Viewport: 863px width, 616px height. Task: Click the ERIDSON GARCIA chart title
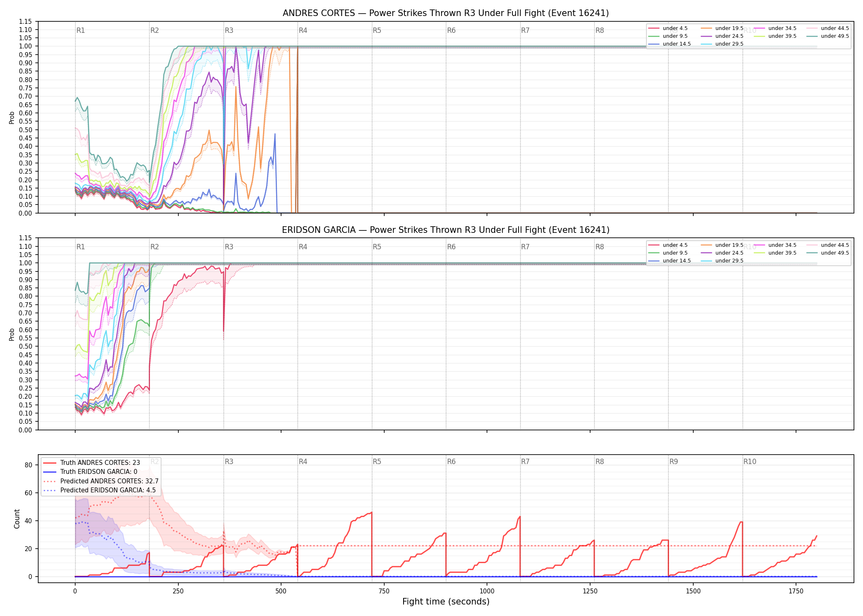pos(446,230)
